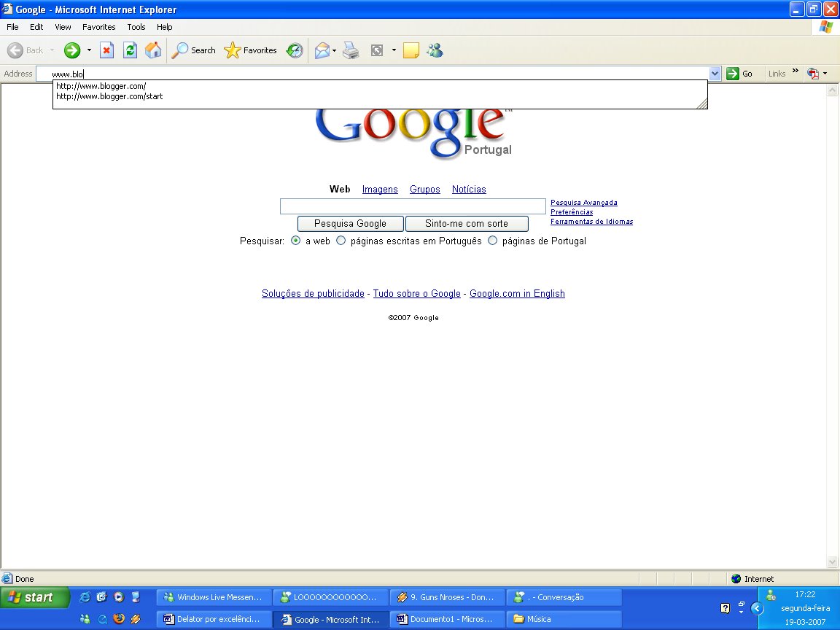Open Back history dropdown arrow

click(52, 50)
